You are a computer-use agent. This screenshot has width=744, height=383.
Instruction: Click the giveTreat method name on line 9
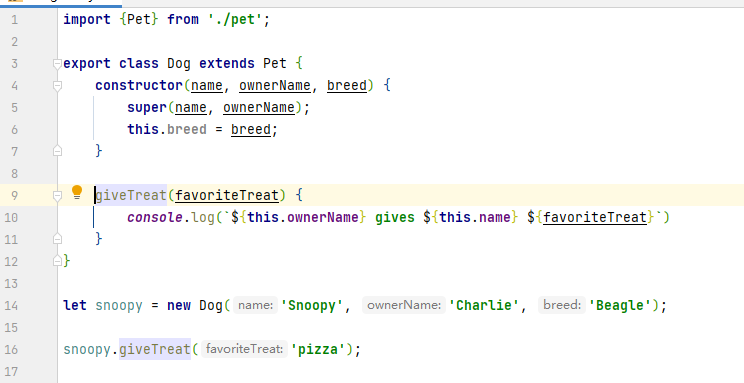click(x=131, y=195)
